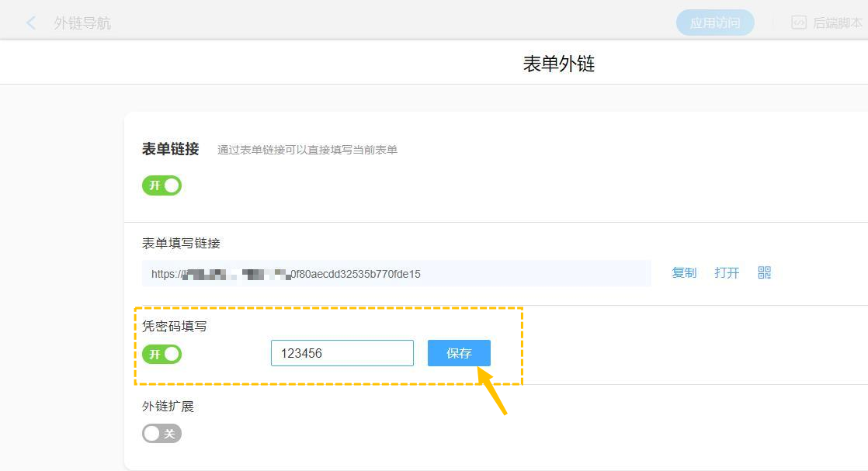Click the 表单外链 page heading
868x471 pixels.
558,64
